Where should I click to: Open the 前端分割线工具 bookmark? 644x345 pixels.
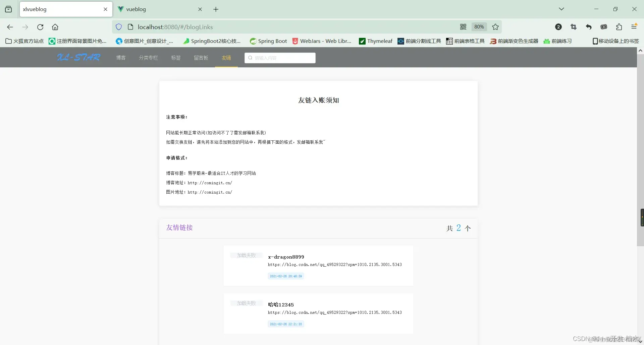click(419, 41)
